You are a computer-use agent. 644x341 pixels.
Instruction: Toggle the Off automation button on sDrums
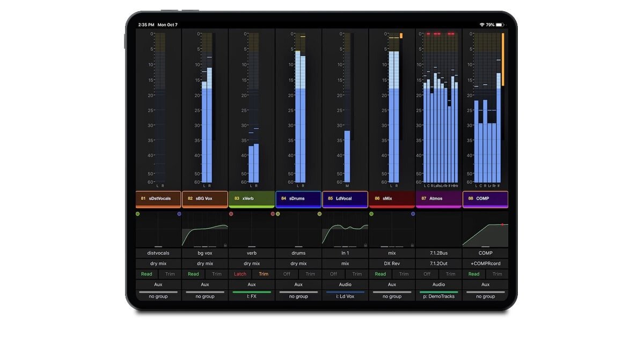(x=287, y=274)
